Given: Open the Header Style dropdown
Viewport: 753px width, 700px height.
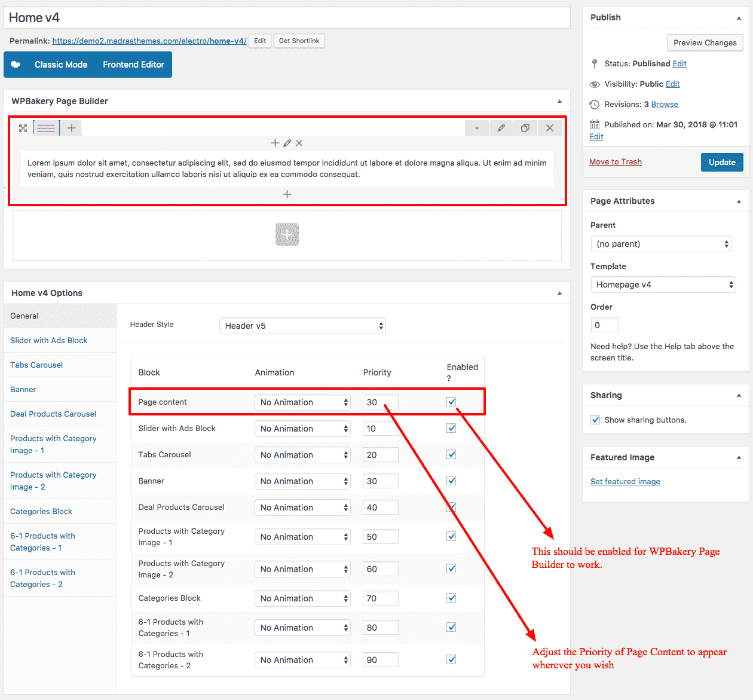Looking at the screenshot, I should 302,326.
